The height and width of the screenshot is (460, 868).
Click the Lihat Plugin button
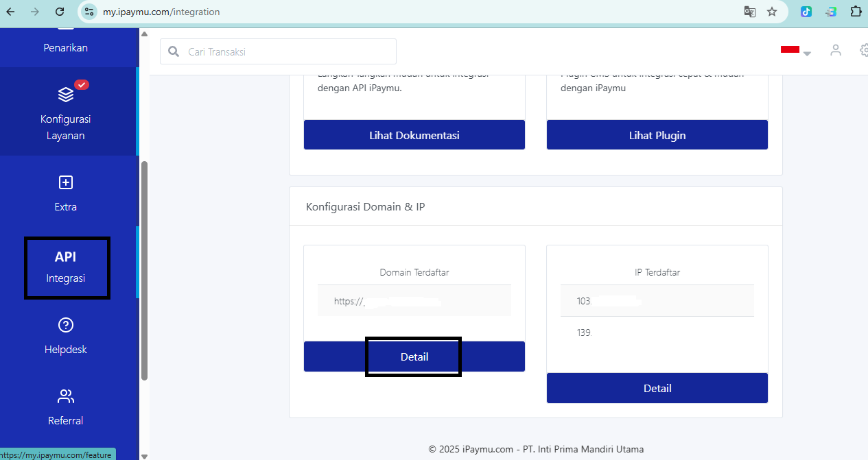point(657,135)
